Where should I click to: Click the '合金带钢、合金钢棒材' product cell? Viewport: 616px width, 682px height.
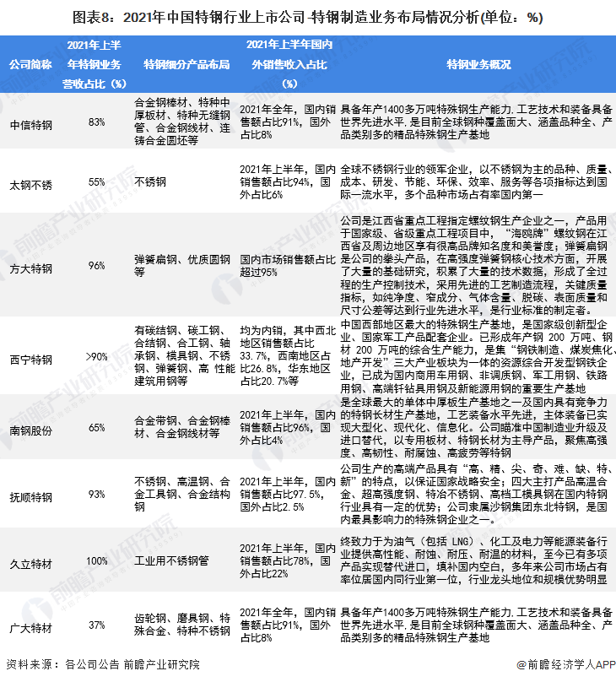(182, 427)
